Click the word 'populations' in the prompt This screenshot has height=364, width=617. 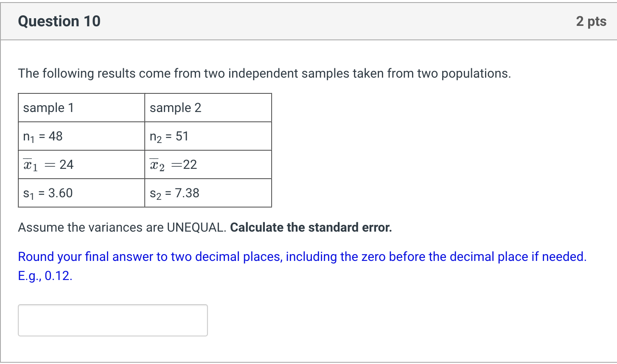(x=475, y=74)
